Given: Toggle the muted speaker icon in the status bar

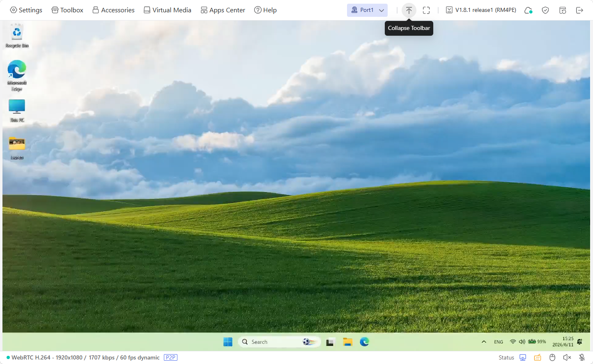Looking at the screenshot, I should pos(567,357).
